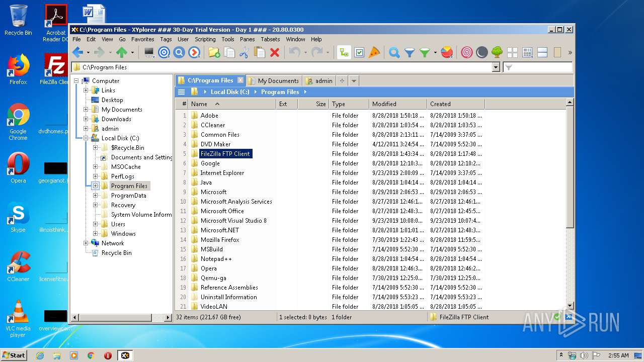Toggle the folder Tree pane icon
This screenshot has height=362, width=644.
pyautogui.click(x=344, y=52)
